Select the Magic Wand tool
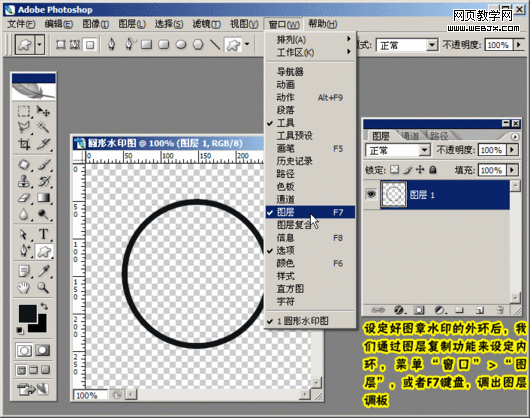Image resolution: width=530 pixels, height=418 pixels. pyautogui.click(x=43, y=127)
